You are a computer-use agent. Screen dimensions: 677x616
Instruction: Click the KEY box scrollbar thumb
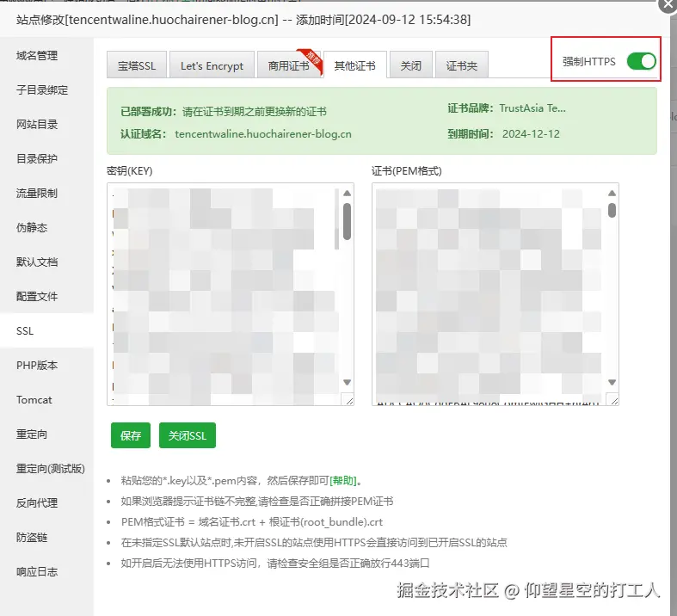coord(348,221)
